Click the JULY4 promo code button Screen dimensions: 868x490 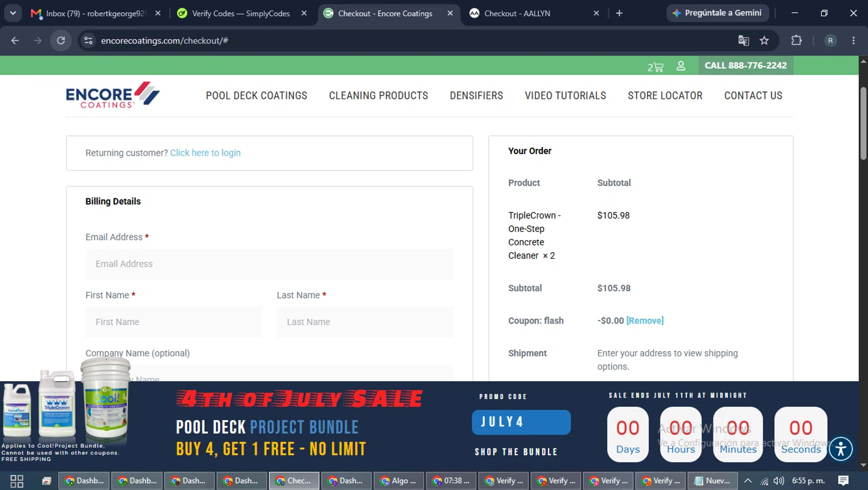click(x=521, y=422)
